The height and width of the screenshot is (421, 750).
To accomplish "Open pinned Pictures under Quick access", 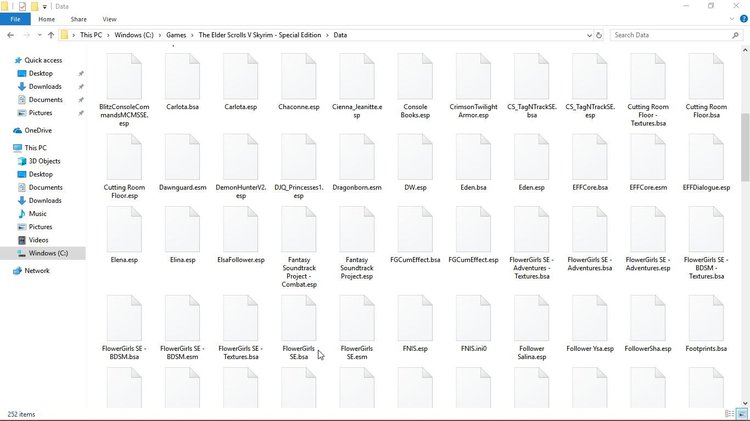I will (40, 113).
